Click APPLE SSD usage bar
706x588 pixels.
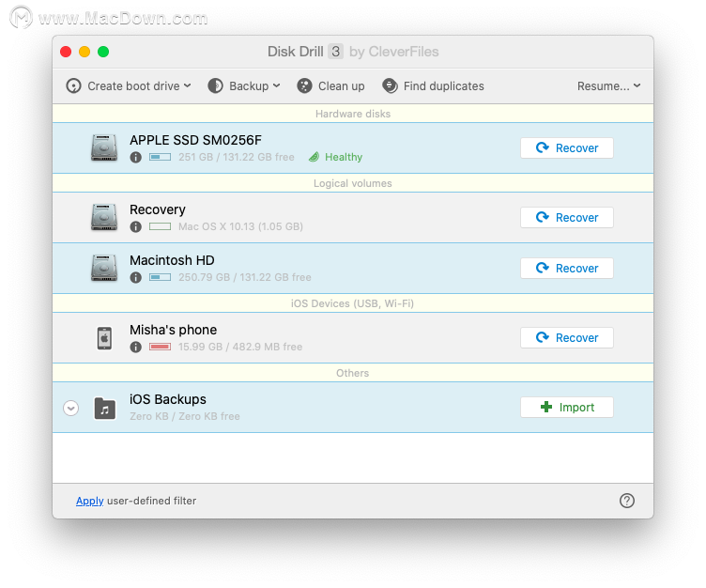[160, 157]
